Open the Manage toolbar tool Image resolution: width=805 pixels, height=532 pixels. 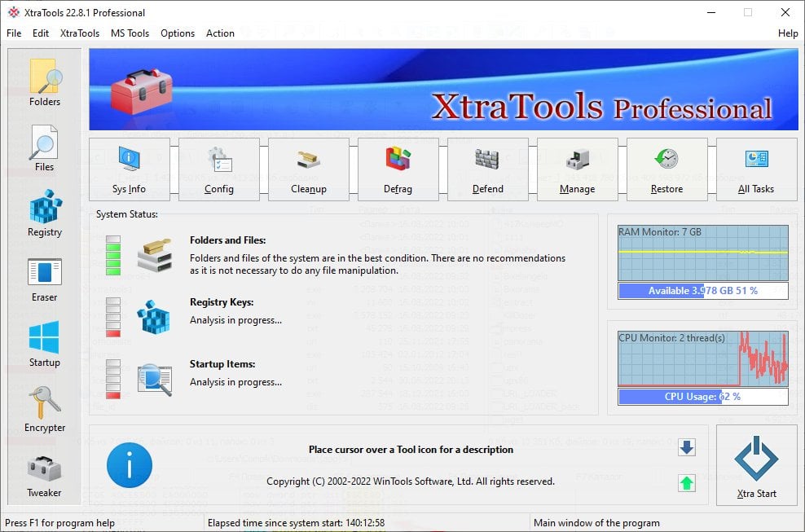tap(577, 169)
